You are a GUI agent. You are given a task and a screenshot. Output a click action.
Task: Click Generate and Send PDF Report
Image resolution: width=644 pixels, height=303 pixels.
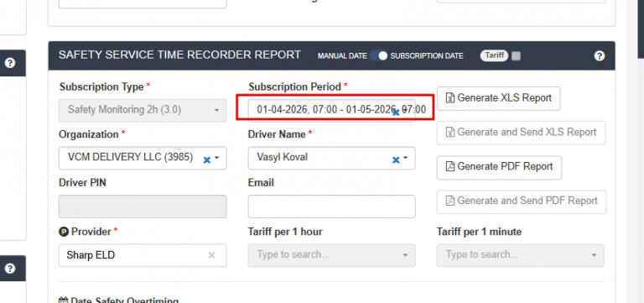(x=522, y=201)
